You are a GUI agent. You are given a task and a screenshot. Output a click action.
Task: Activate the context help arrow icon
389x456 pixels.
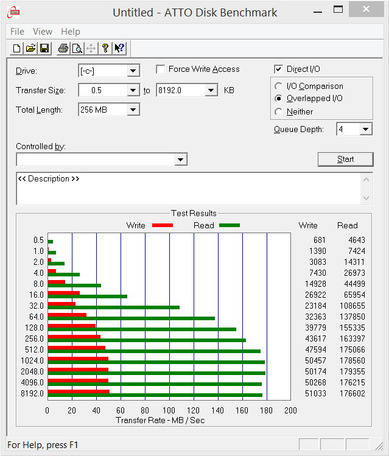(x=119, y=49)
